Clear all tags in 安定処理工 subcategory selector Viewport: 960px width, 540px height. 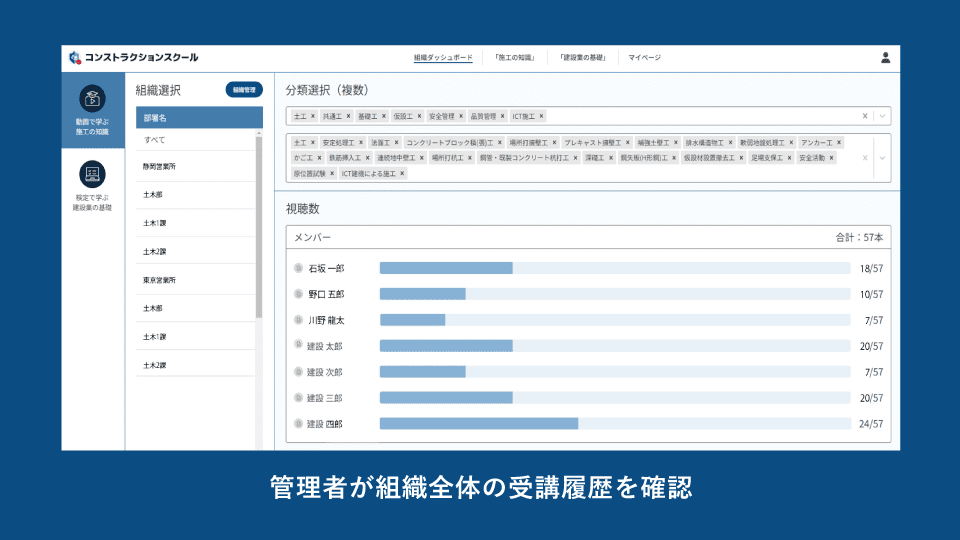tap(865, 158)
